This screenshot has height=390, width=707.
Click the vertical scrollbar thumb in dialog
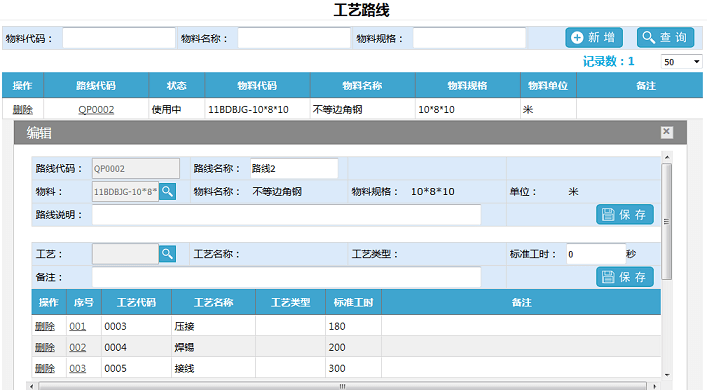(667, 221)
